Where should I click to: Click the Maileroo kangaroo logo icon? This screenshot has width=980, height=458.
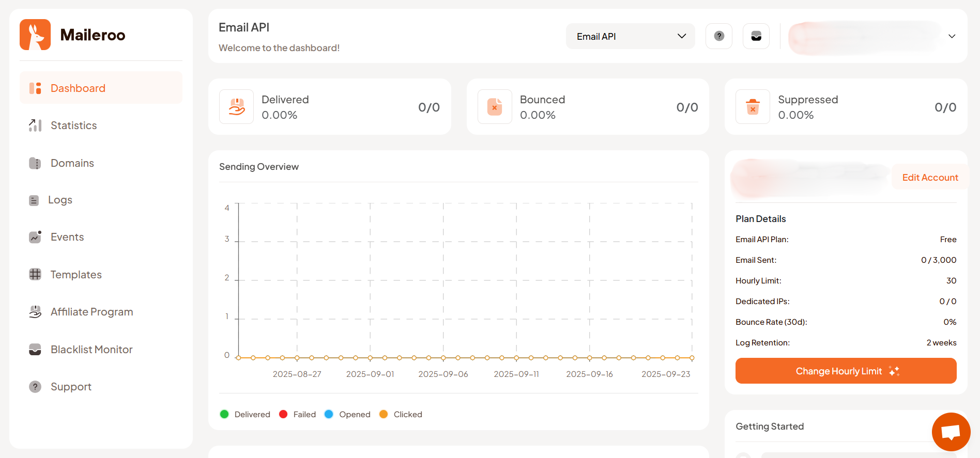(35, 35)
